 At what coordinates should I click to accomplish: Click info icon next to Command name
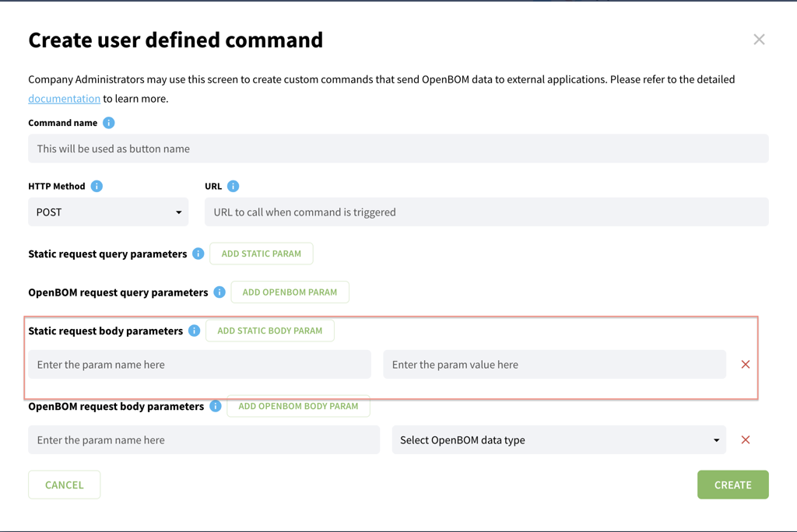click(x=109, y=123)
